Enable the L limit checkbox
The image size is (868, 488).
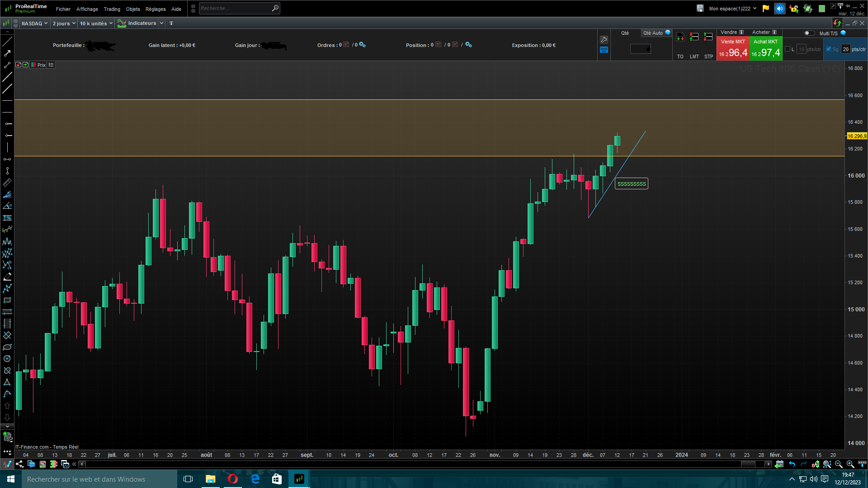click(x=788, y=49)
